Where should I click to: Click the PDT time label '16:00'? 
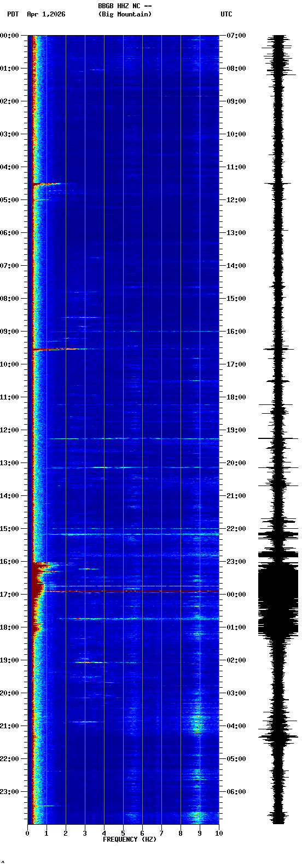(x=9, y=562)
